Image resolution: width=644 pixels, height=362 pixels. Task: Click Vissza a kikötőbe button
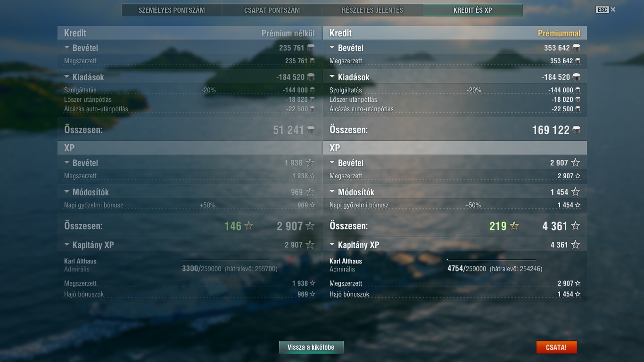pos(311,347)
